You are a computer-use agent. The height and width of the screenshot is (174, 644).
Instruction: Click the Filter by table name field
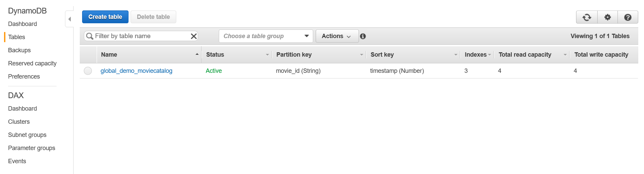(141, 36)
